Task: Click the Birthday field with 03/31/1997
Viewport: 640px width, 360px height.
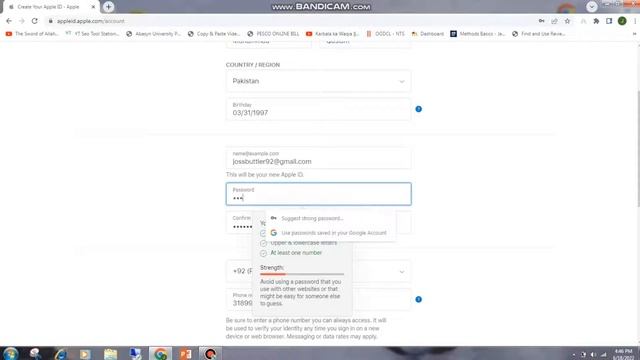Action: click(318, 109)
